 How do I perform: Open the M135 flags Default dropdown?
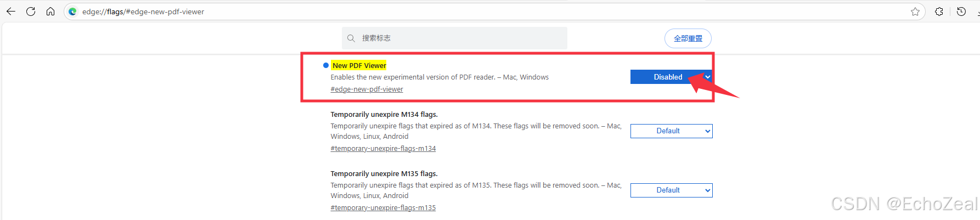[x=672, y=190]
